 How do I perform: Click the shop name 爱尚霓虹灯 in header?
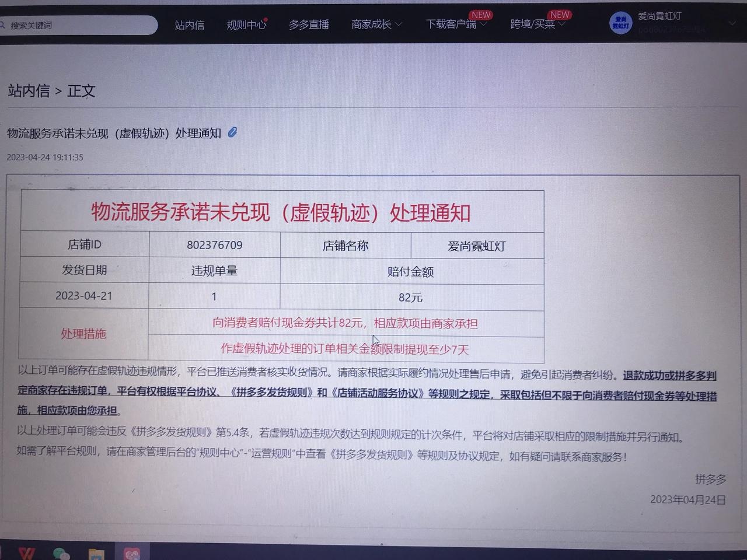[x=659, y=16]
